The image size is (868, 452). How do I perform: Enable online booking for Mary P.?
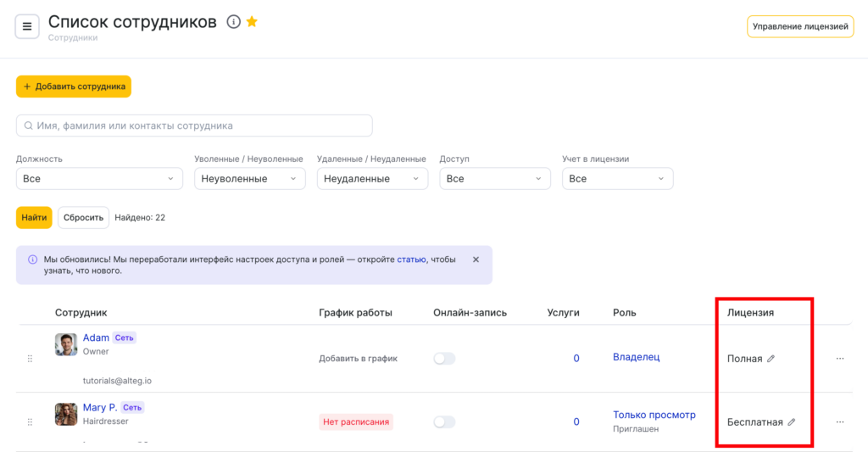[x=444, y=421]
